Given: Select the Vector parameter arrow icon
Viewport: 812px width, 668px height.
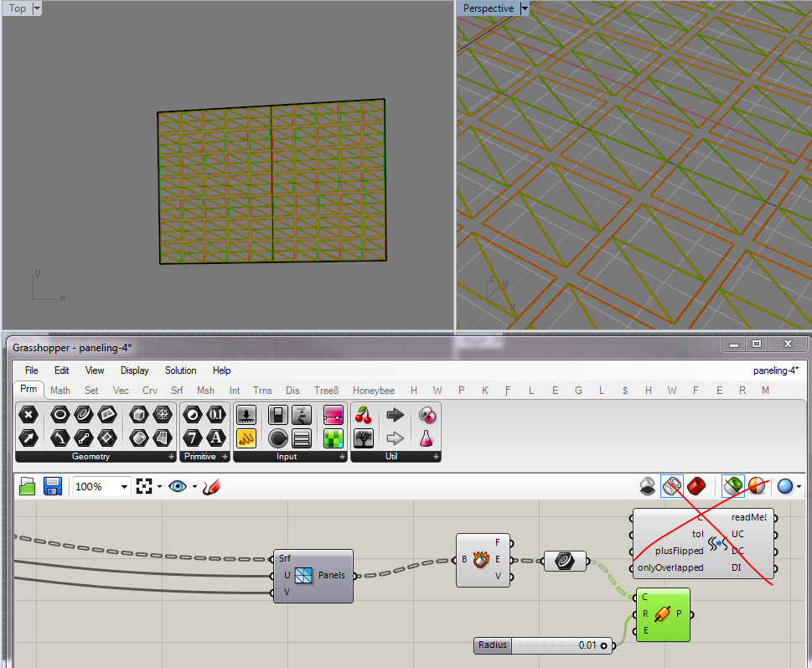Looking at the screenshot, I should click(x=28, y=437).
